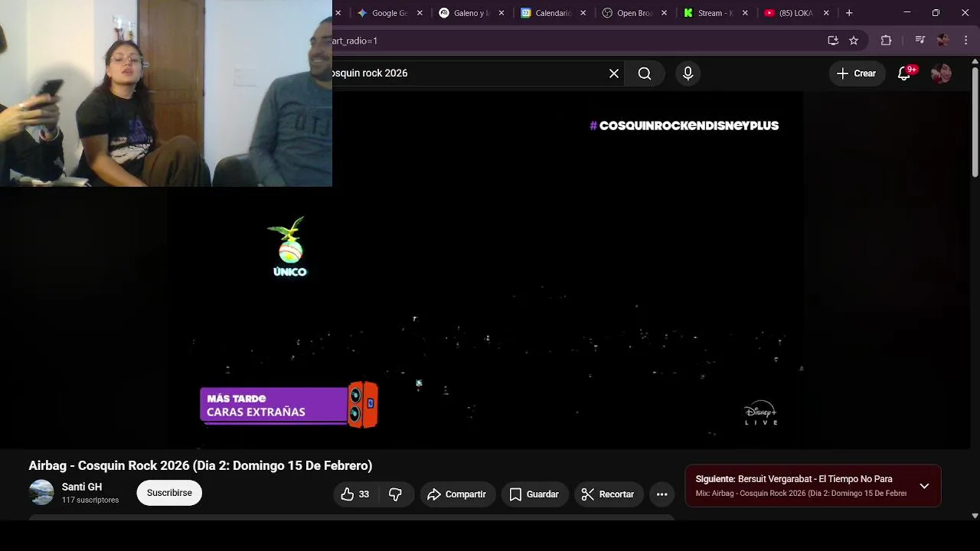
Task: Start voice search with the microphone
Action: pos(688,73)
